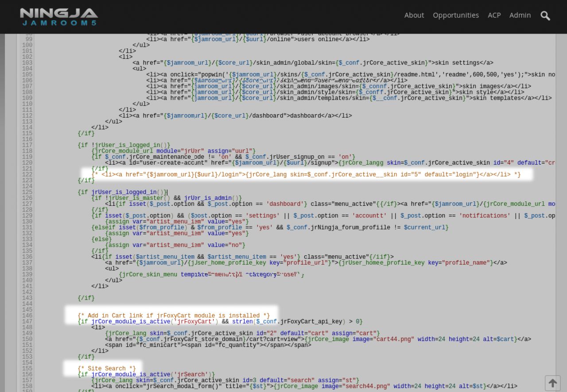
Task: Click the scroll-to-top arrow button
Action: 552,383
